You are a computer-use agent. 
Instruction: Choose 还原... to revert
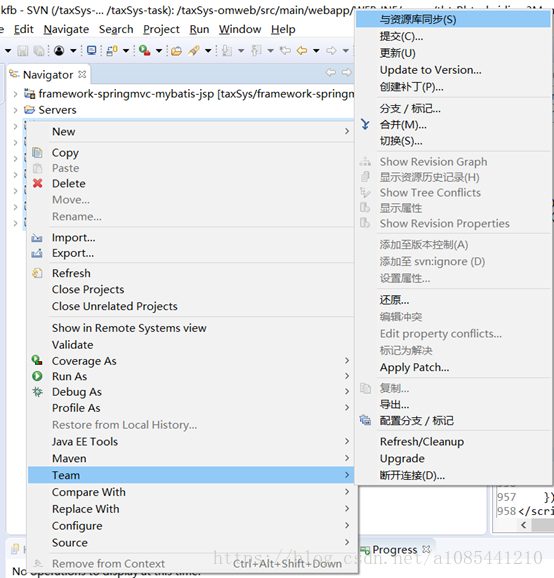coord(453,300)
